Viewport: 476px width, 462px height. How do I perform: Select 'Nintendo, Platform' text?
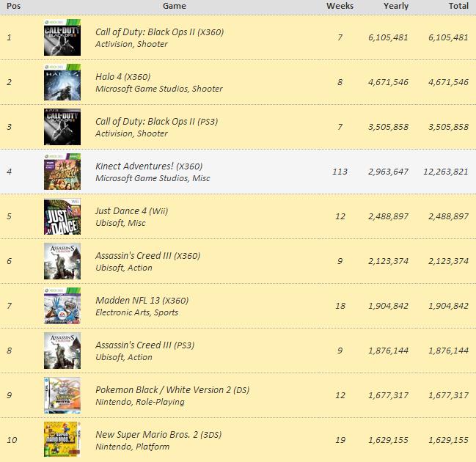coord(132,447)
